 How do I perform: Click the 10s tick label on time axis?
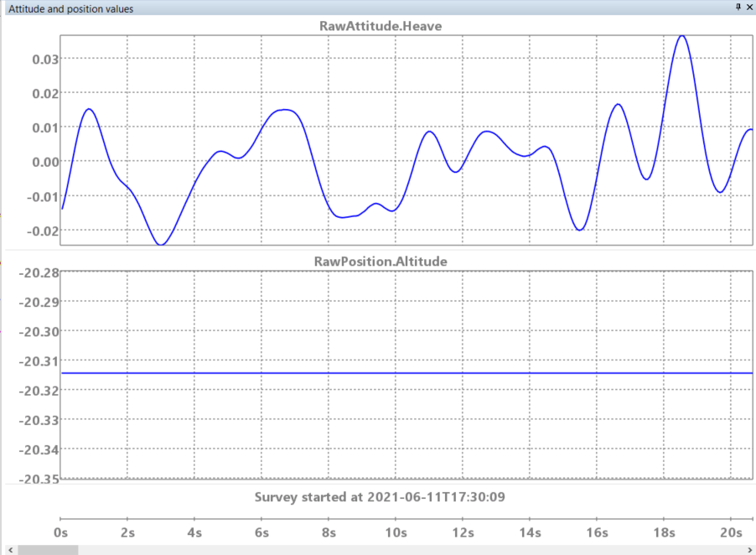point(396,533)
